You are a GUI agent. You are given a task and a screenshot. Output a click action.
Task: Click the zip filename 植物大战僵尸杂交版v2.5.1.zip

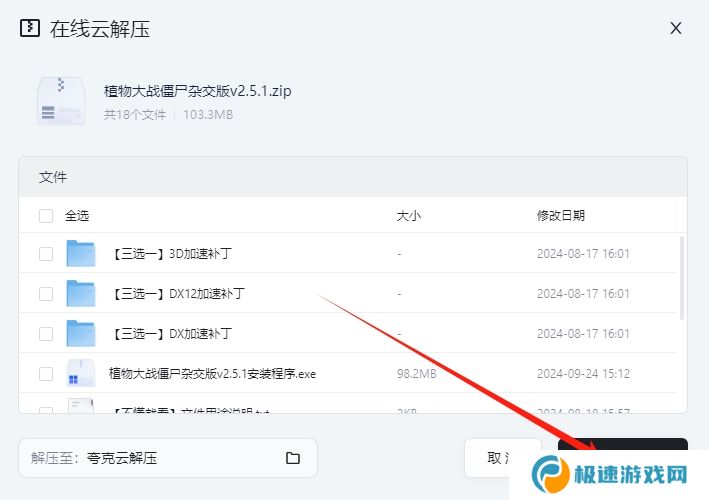[x=198, y=91]
